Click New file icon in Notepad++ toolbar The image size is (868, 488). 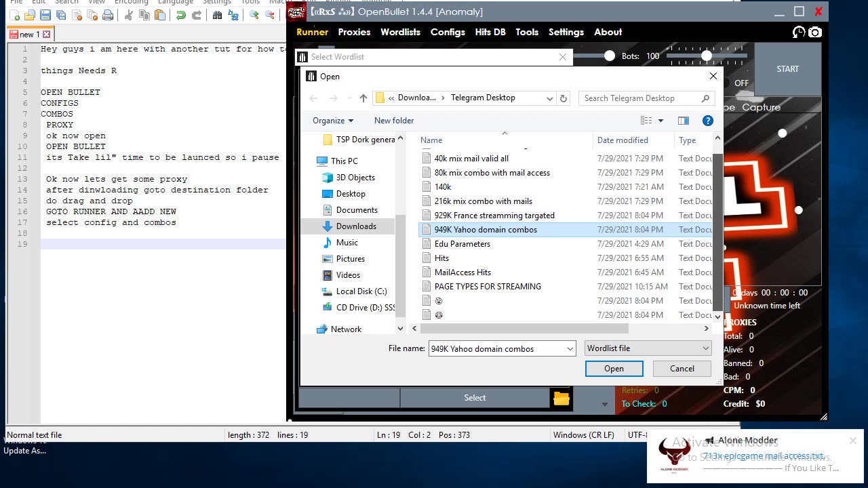pos(14,16)
